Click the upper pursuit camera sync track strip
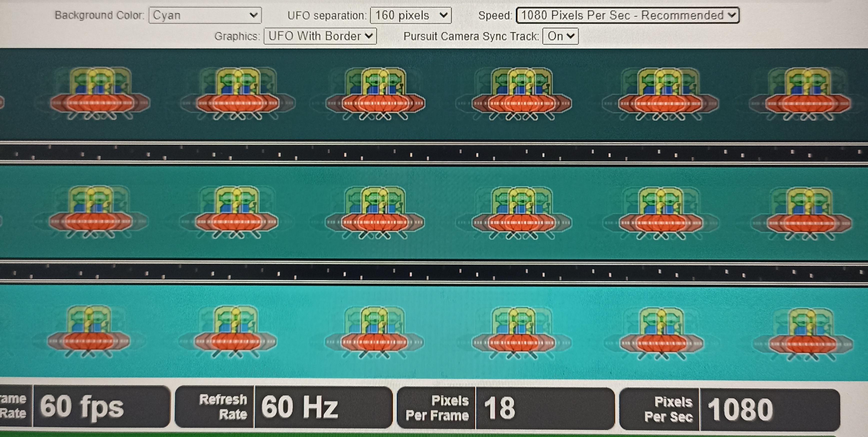868x437 pixels. [x=434, y=153]
